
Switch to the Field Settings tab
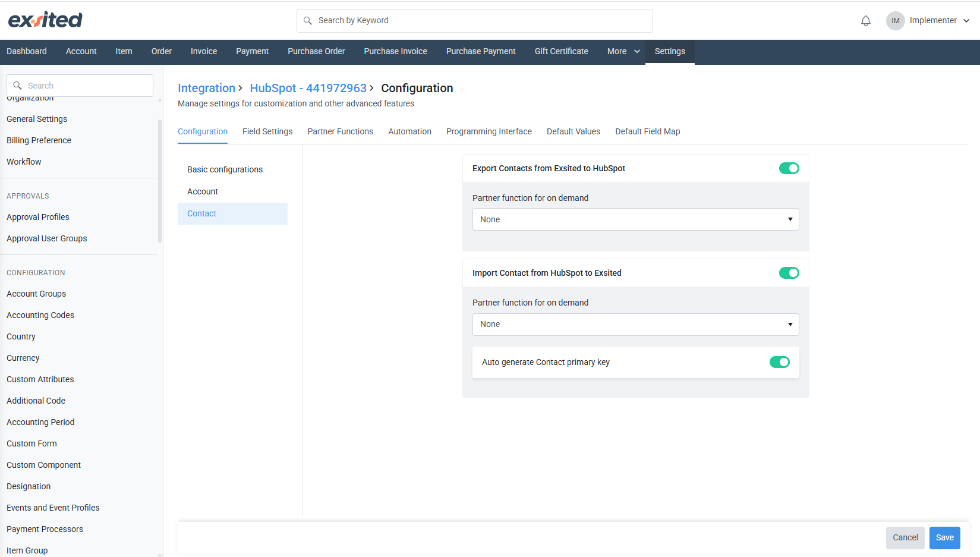(x=267, y=131)
